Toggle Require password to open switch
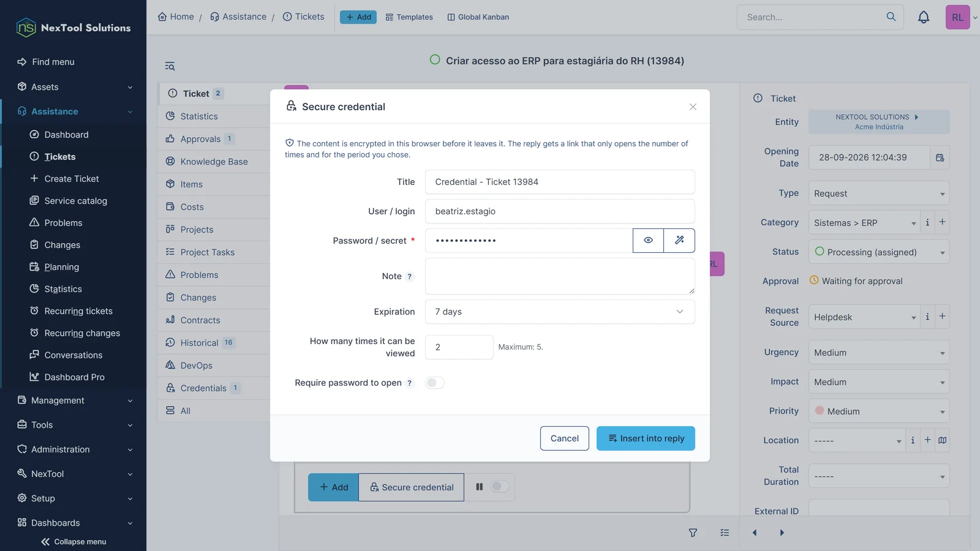Viewport: 980px width, 551px height. click(435, 383)
